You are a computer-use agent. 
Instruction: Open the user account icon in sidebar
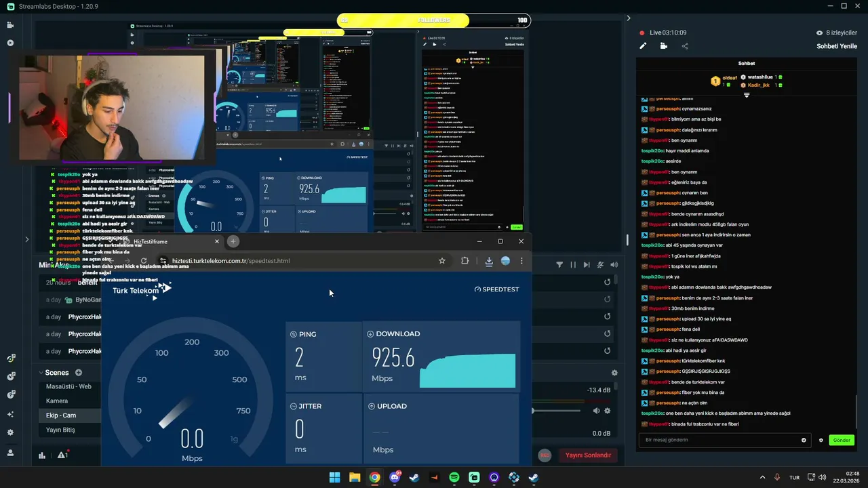[10, 453]
